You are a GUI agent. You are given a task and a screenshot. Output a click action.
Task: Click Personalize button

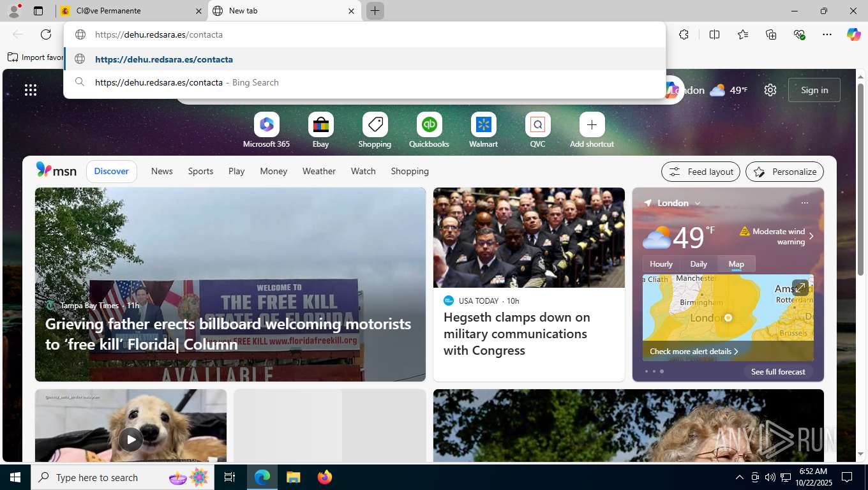[784, 172]
